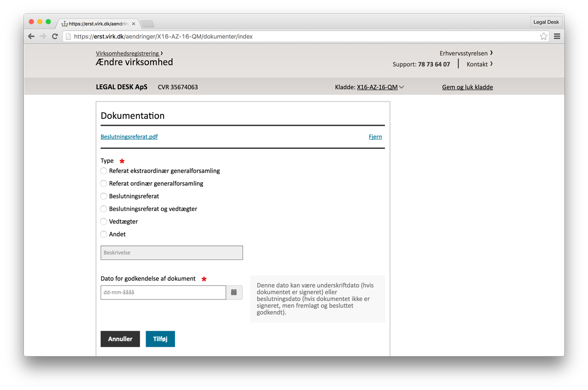Click the LEGAL DESK ApS company name
This screenshot has width=588, height=390.
122,87
